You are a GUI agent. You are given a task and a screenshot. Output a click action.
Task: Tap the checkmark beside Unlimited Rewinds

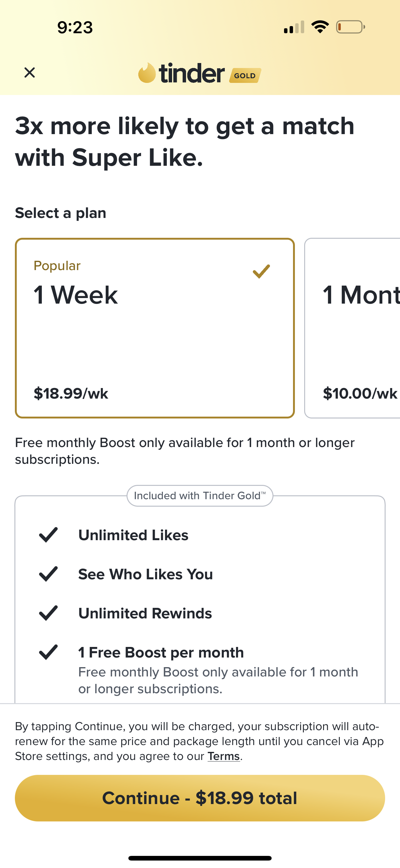coord(48,613)
